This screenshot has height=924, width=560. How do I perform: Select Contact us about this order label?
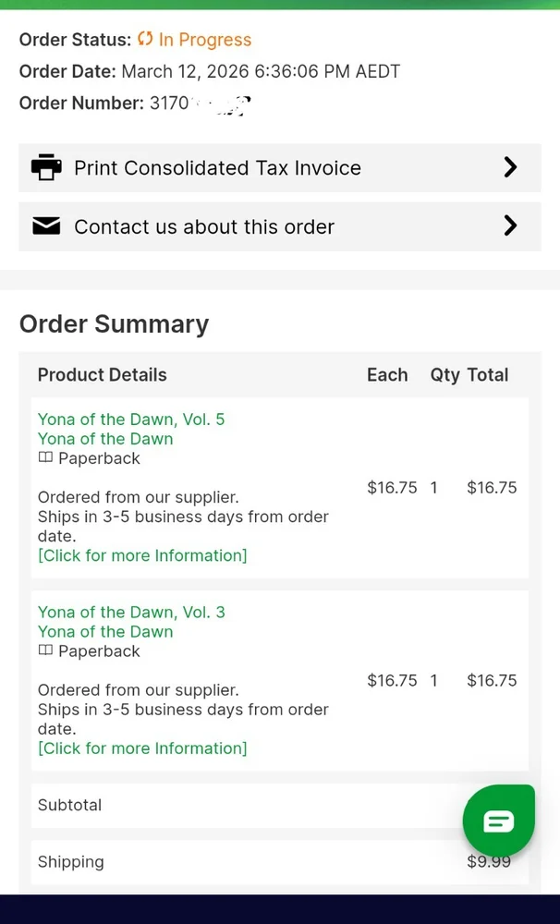click(x=204, y=227)
